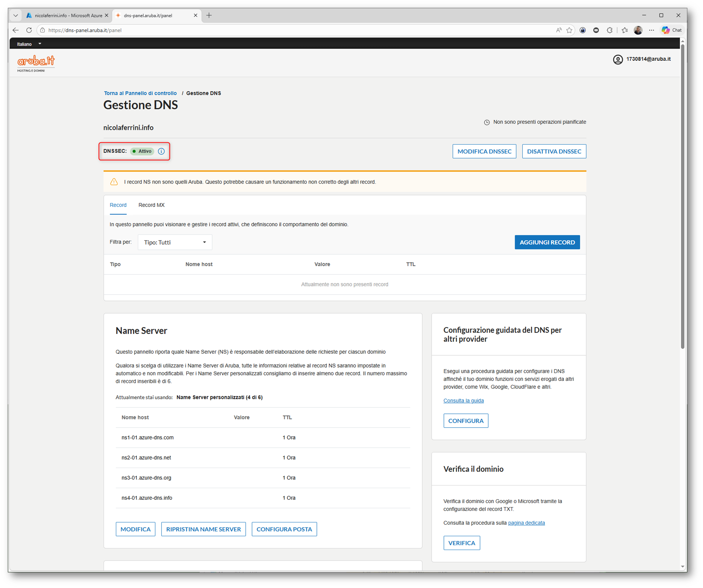This screenshot has height=588, width=703.
Task: Click the browser back arrow
Action: pos(16,30)
